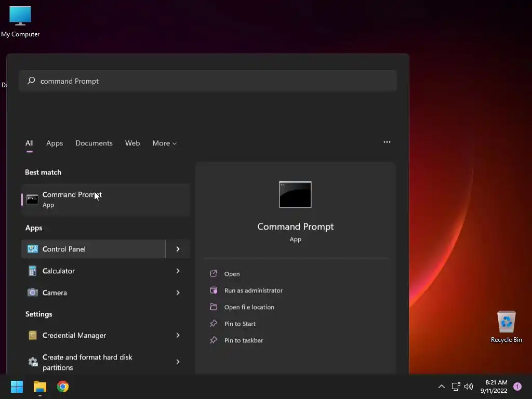
Task: Switch to the Documents search tab
Action: pyautogui.click(x=94, y=143)
